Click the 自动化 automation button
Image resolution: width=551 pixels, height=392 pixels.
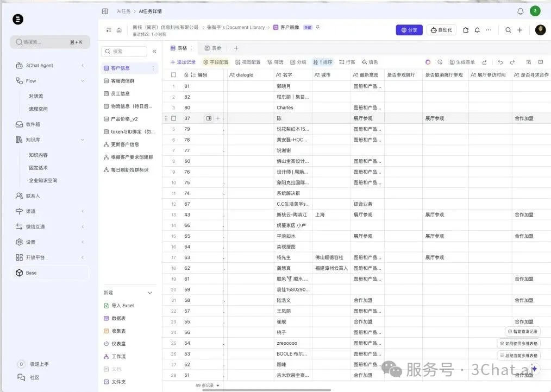click(x=441, y=30)
